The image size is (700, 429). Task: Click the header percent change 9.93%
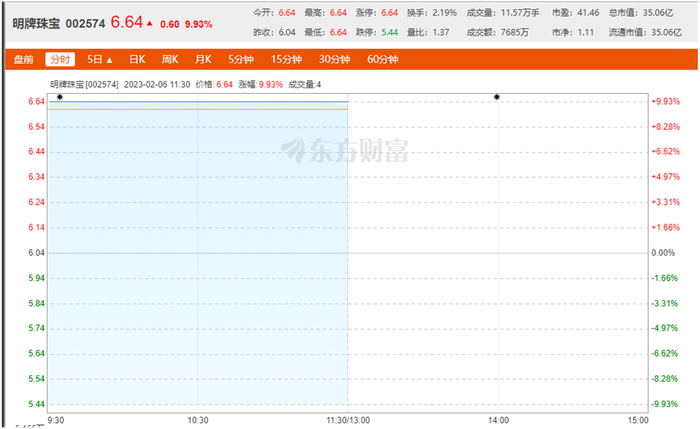[x=199, y=24]
